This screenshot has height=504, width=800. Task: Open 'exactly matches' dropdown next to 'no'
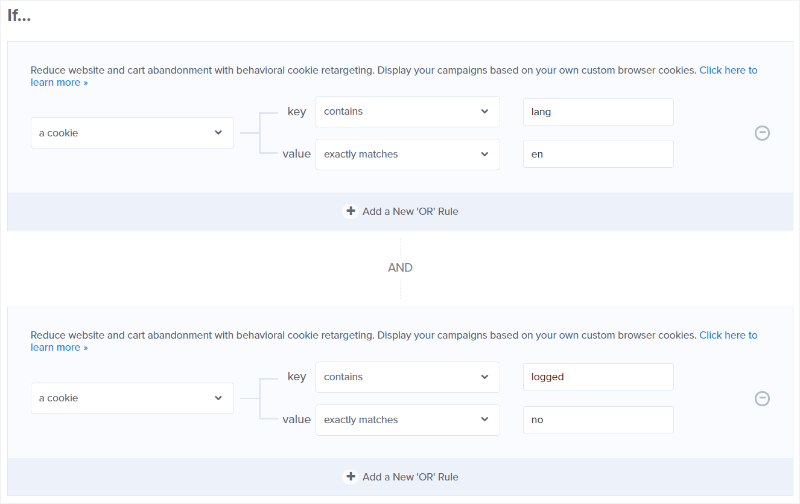pos(407,420)
